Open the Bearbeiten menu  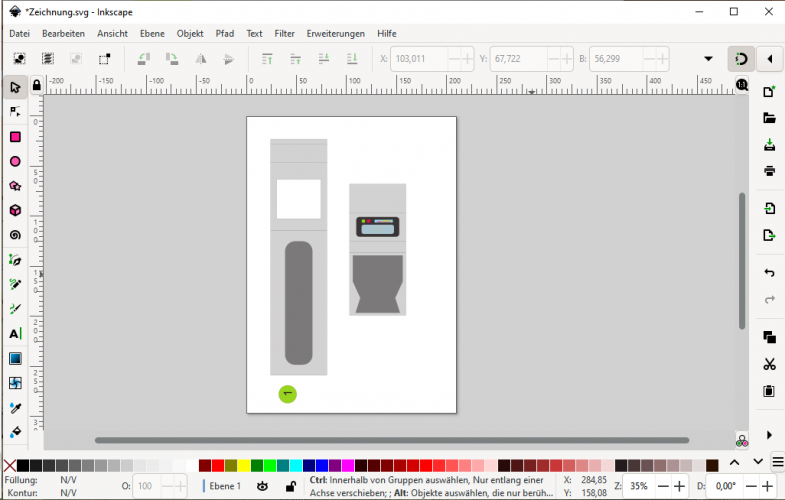click(63, 34)
